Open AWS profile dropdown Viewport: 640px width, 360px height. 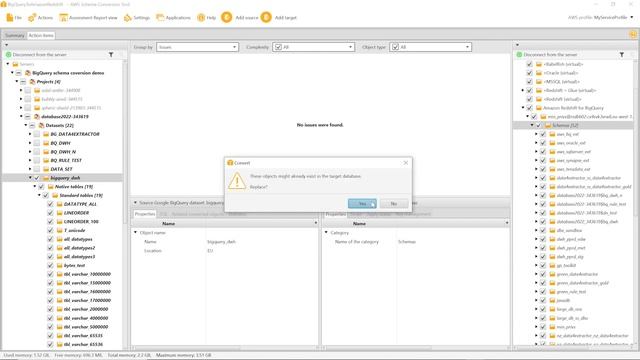pyautogui.click(x=631, y=18)
